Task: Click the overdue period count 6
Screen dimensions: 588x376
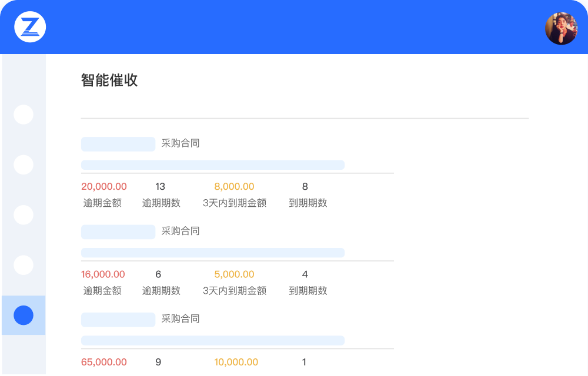Action: pyautogui.click(x=158, y=274)
